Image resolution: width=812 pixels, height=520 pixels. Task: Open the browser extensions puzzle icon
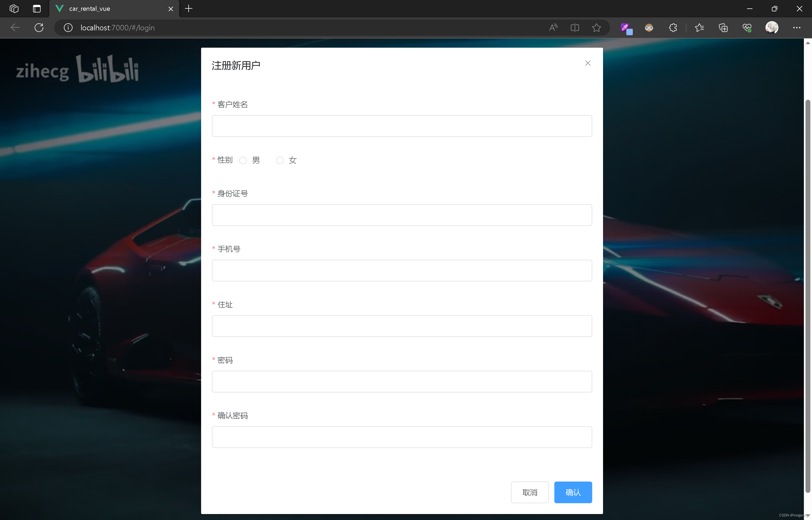(x=673, y=28)
